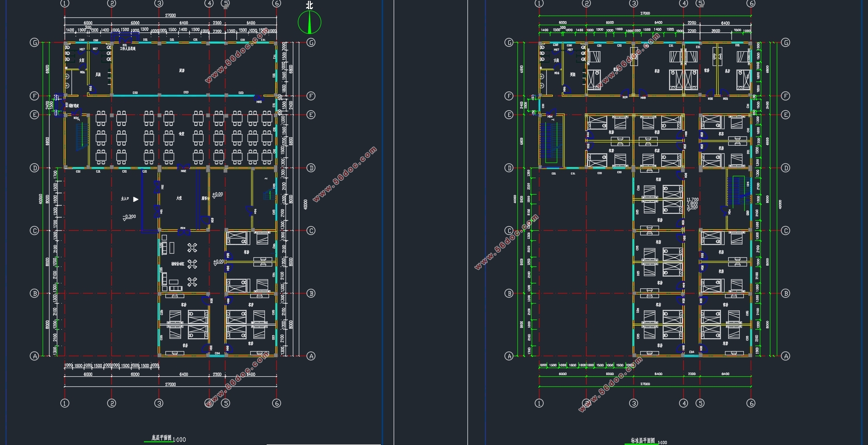Click axis bubble 6 below the standard floor plan
Image resolution: width=868 pixels, height=445 pixels.
coord(751,403)
